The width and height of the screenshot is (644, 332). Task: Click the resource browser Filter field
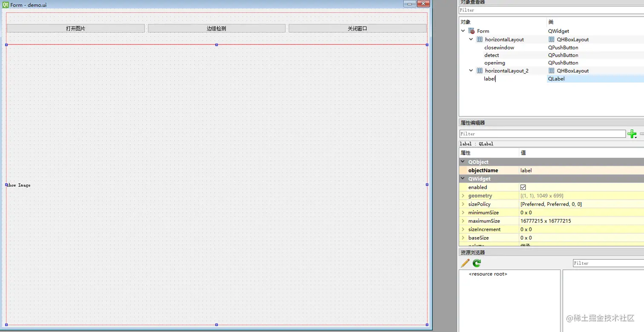[x=608, y=263]
